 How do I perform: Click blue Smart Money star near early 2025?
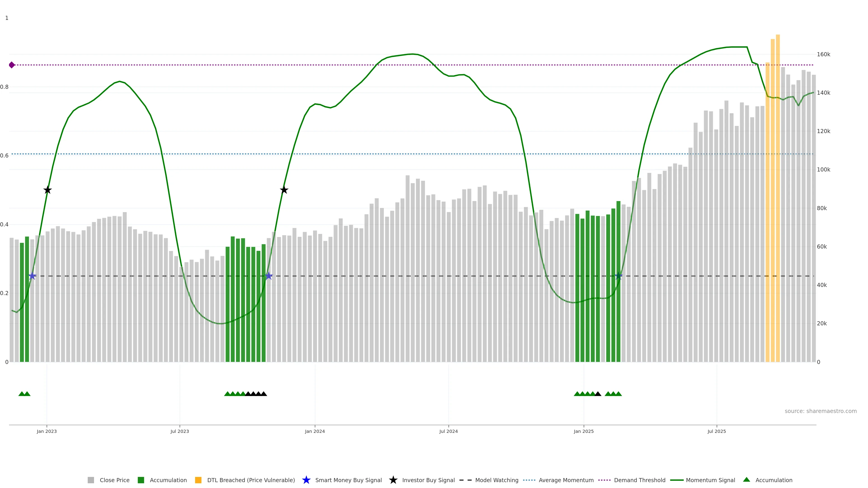click(x=618, y=276)
